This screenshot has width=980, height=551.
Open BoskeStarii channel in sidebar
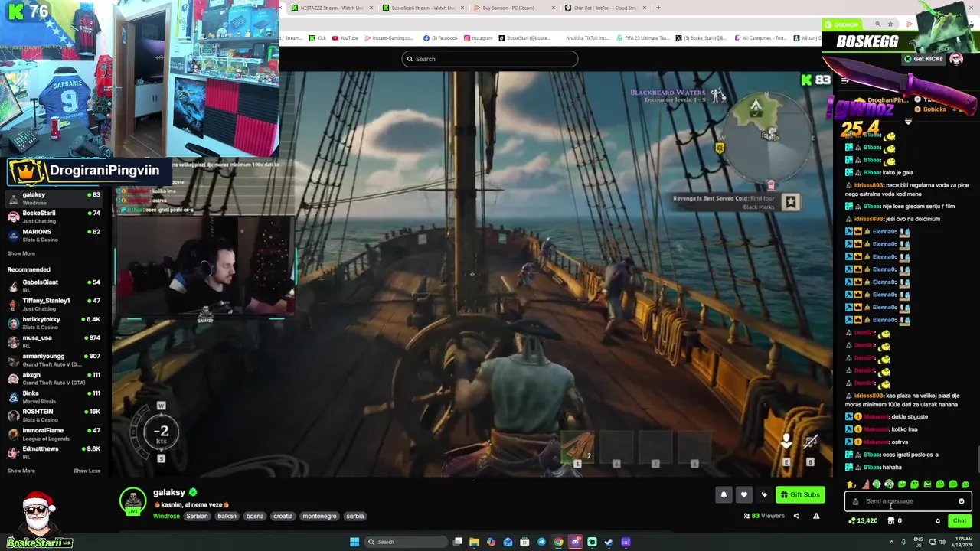(54, 217)
